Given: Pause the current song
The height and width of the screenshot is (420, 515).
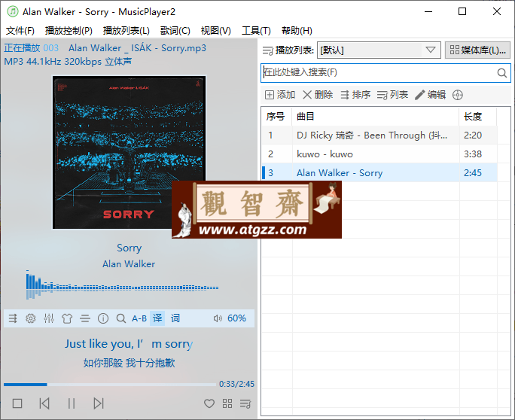Looking at the screenshot, I should [x=72, y=403].
